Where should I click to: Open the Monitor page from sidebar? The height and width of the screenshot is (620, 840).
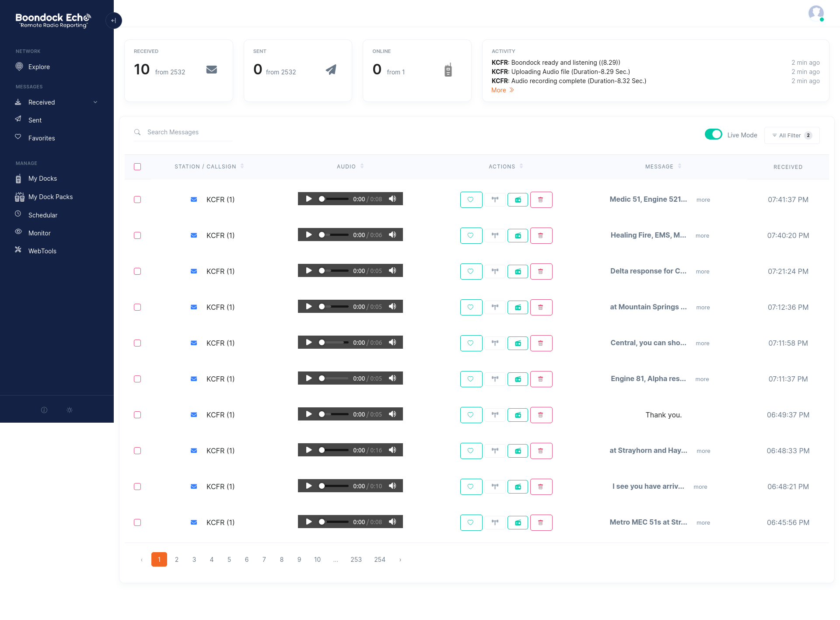[39, 233]
